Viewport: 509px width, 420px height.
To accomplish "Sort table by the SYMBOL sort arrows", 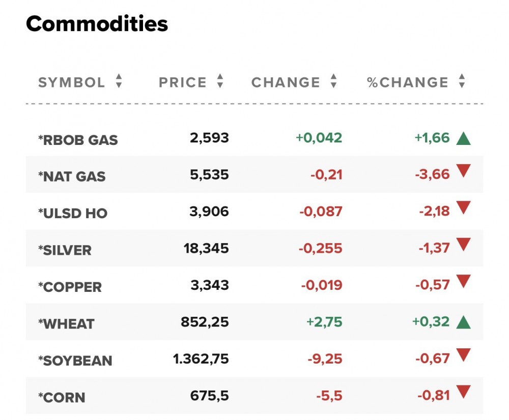I will point(119,81).
